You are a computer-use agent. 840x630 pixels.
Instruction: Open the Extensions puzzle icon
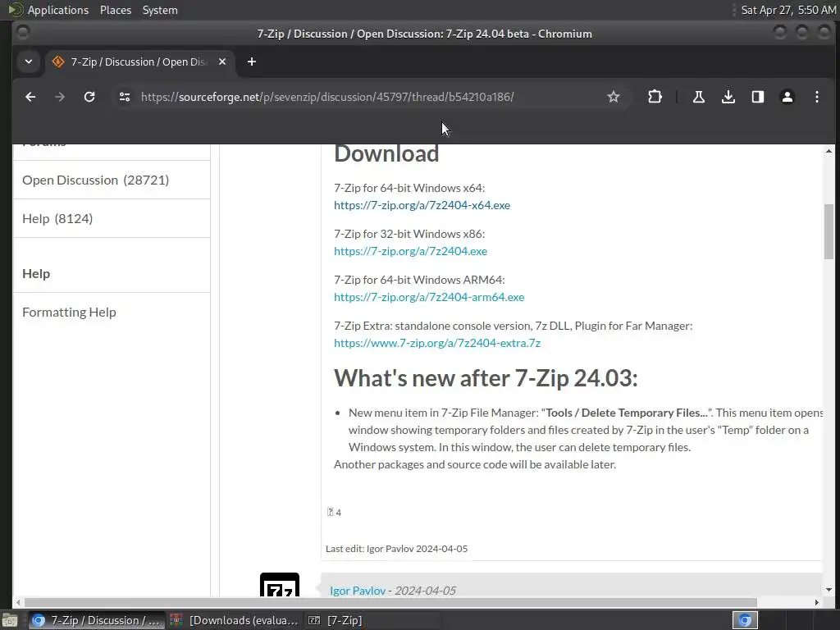pos(655,97)
